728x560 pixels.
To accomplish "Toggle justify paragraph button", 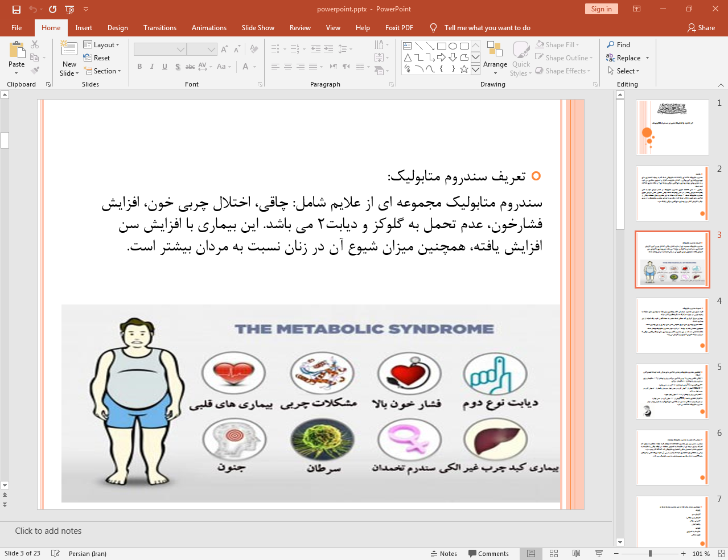I will (313, 67).
